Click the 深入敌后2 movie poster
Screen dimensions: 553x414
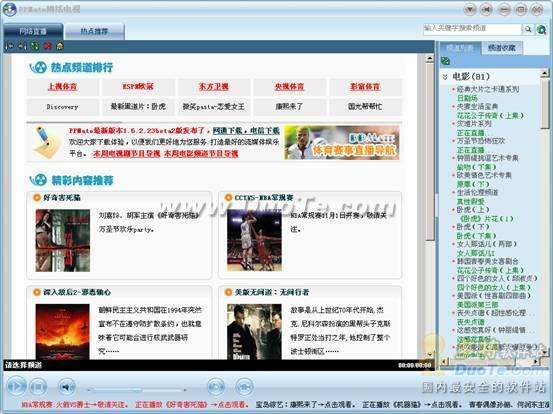pos(62,332)
